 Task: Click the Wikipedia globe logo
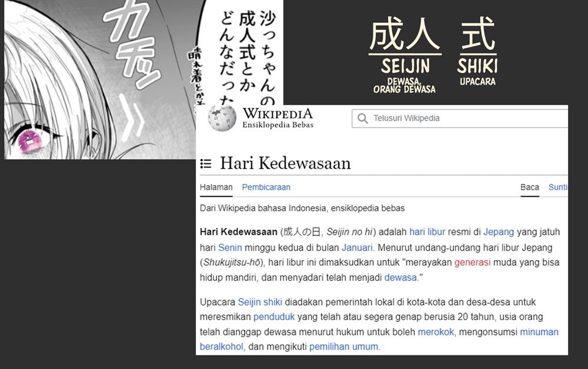[x=222, y=118]
